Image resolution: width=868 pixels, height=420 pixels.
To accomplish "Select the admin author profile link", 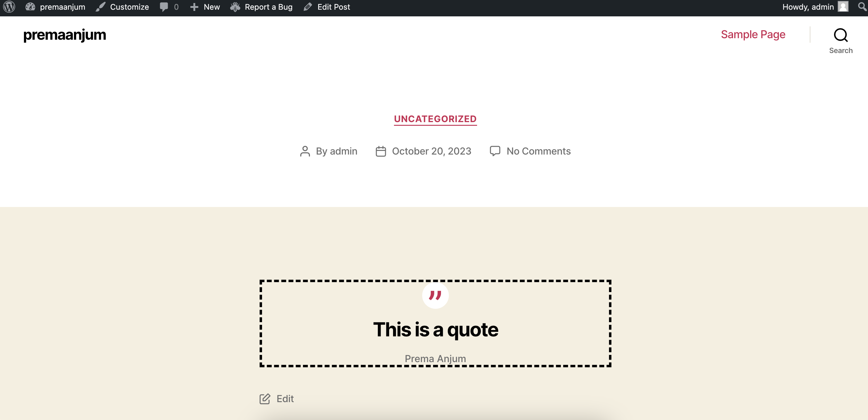I will pos(343,151).
